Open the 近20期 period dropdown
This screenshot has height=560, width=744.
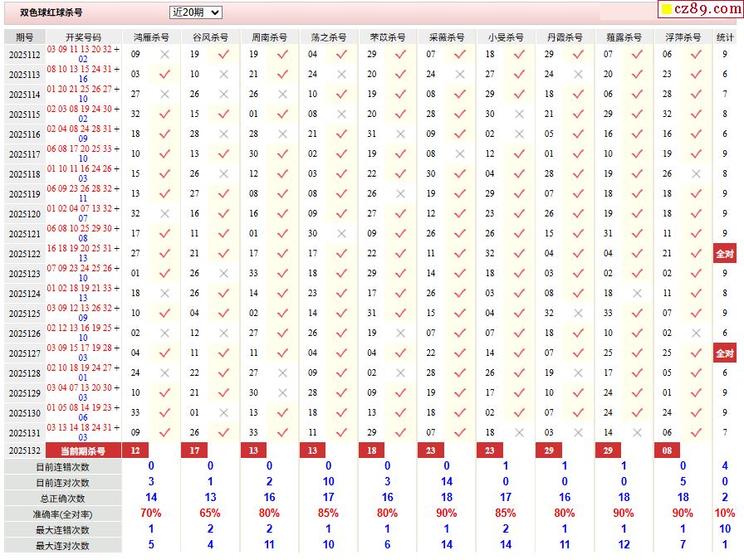195,12
